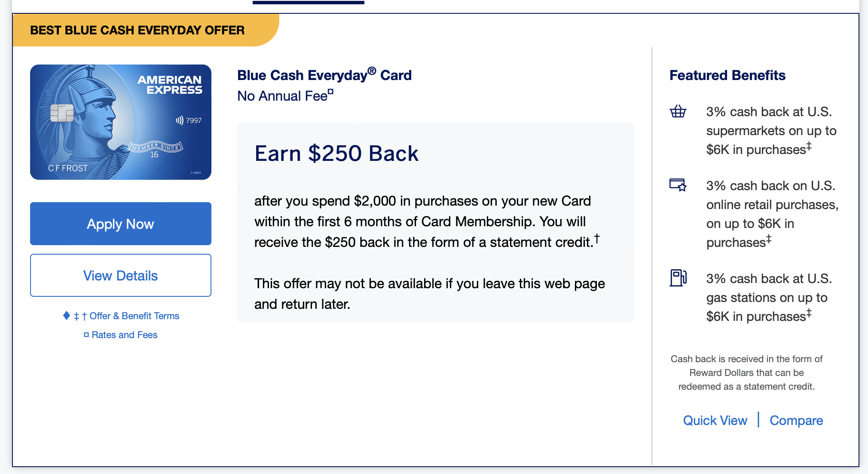Viewport: 868px width, 474px height.
Task: Click the Compare link
Action: click(796, 420)
